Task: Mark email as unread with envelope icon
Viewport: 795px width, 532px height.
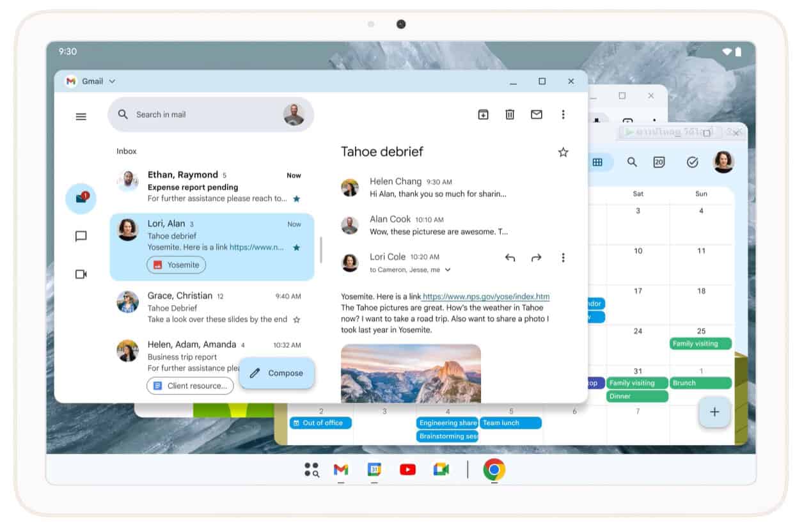Action: pyautogui.click(x=536, y=114)
